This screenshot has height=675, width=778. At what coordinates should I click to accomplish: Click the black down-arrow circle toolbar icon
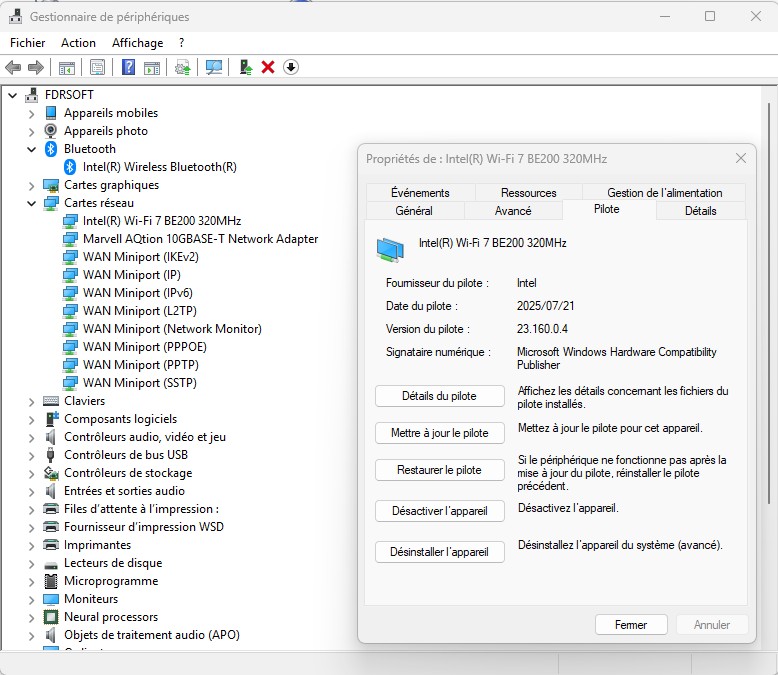pyautogui.click(x=291, y=67)
